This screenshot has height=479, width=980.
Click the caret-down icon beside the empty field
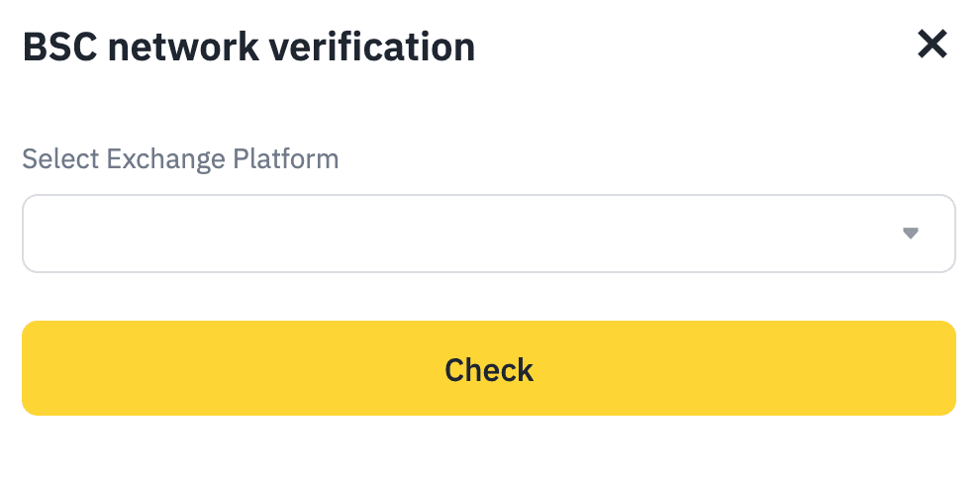coord(911,234)
